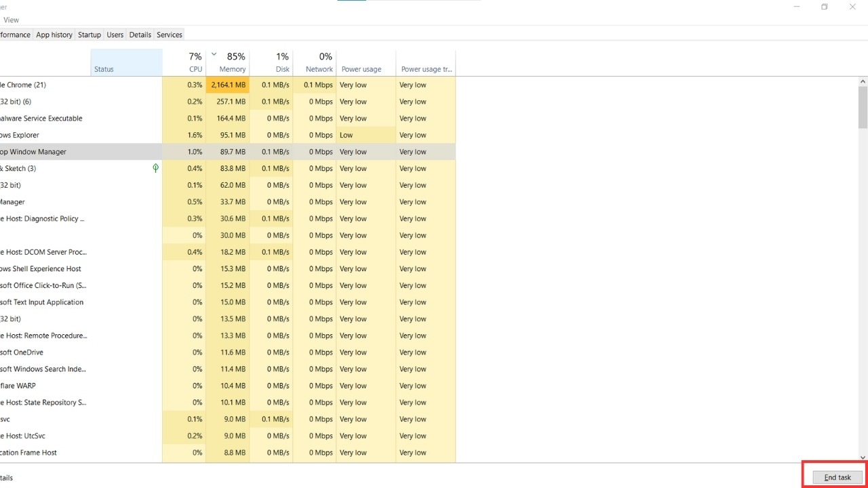Select the OneDrive process row
This screenshot has width=868, height=488.
[228, 352]
